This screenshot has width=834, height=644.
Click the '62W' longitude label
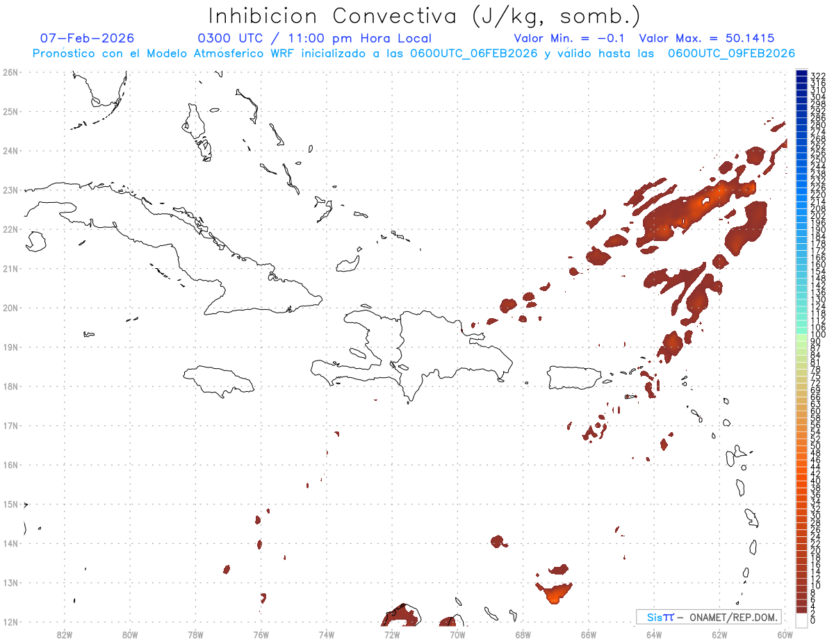point(719,634)
